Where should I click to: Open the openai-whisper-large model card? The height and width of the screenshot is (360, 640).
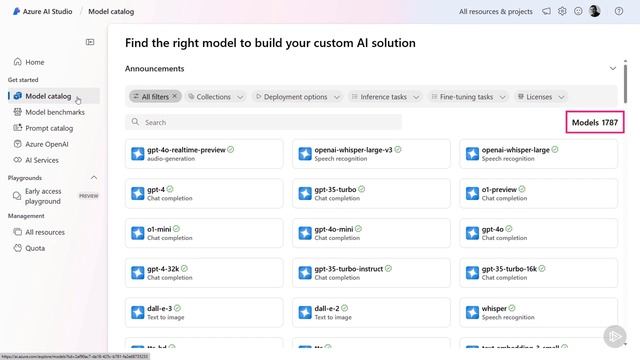538,154
